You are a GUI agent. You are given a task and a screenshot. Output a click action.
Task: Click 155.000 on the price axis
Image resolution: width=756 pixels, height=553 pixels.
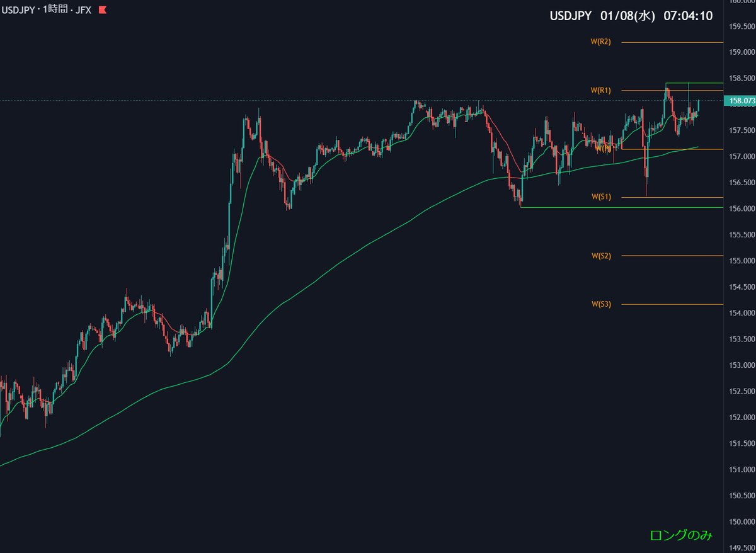tap(742, 261)
